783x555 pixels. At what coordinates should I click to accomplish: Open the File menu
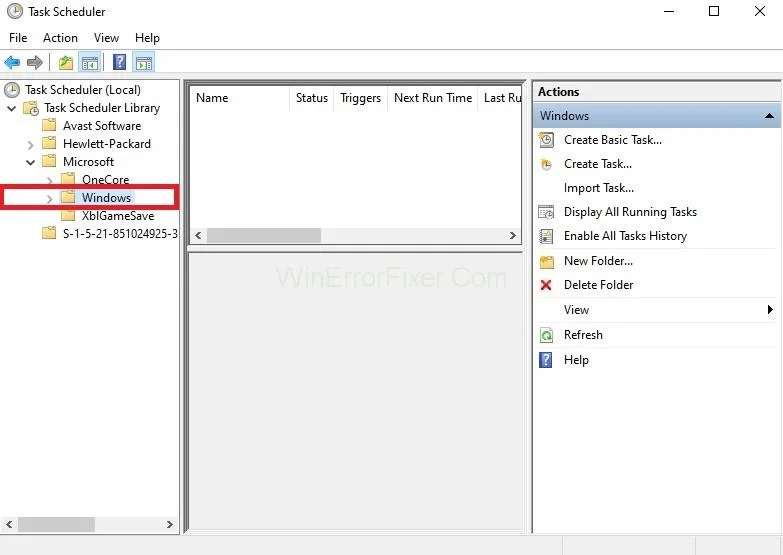(x=18, y=38)
